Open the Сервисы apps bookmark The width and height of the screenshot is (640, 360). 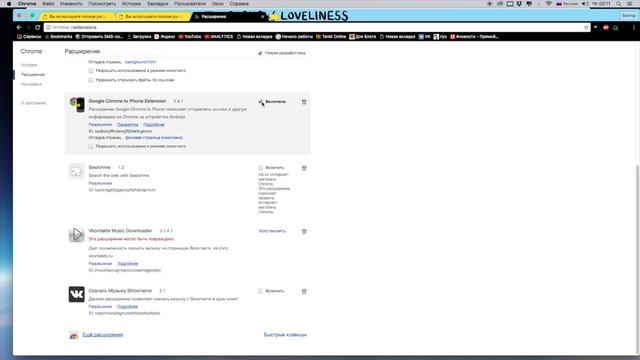pyautogui.click(x=29, y=37)
